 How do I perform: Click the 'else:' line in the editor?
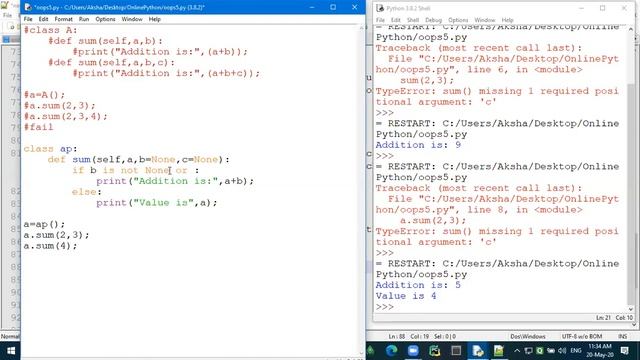[x=87, y=192]
